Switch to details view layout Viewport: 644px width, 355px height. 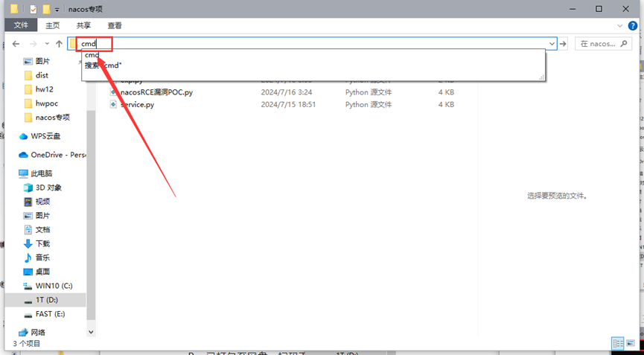(x=617, y=343)
